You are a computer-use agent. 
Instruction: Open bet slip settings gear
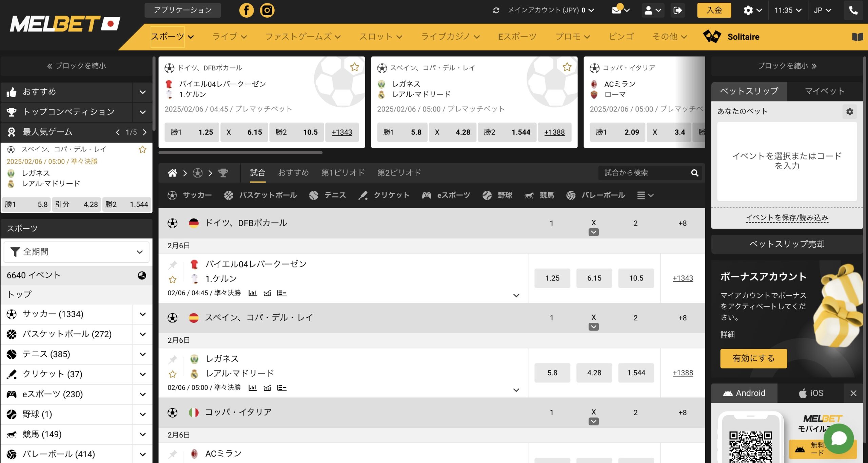pyautogui.click(x=849, y=111)
